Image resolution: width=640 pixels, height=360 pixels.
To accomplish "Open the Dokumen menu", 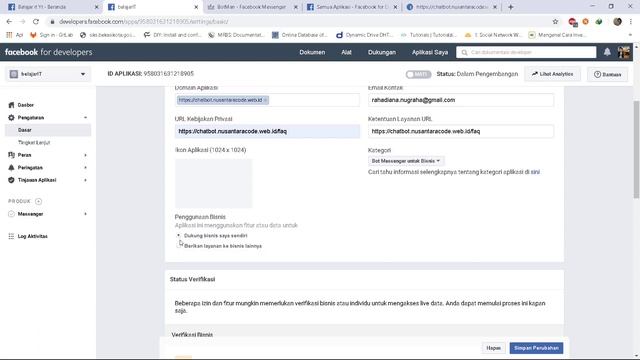I will point(312,52).
